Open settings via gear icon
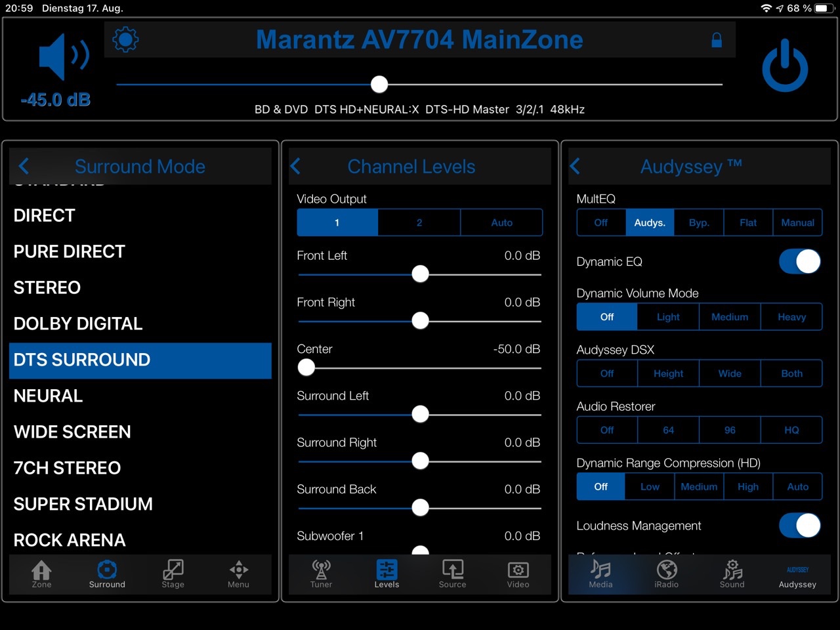 point(125,39)
